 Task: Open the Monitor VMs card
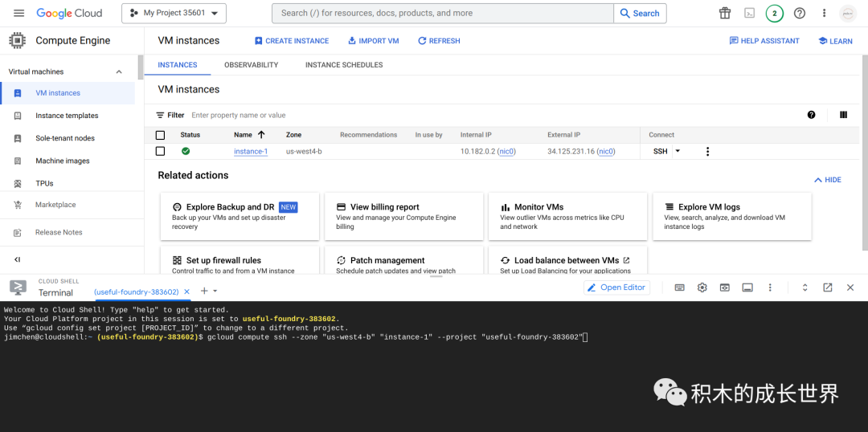point(567,216)
